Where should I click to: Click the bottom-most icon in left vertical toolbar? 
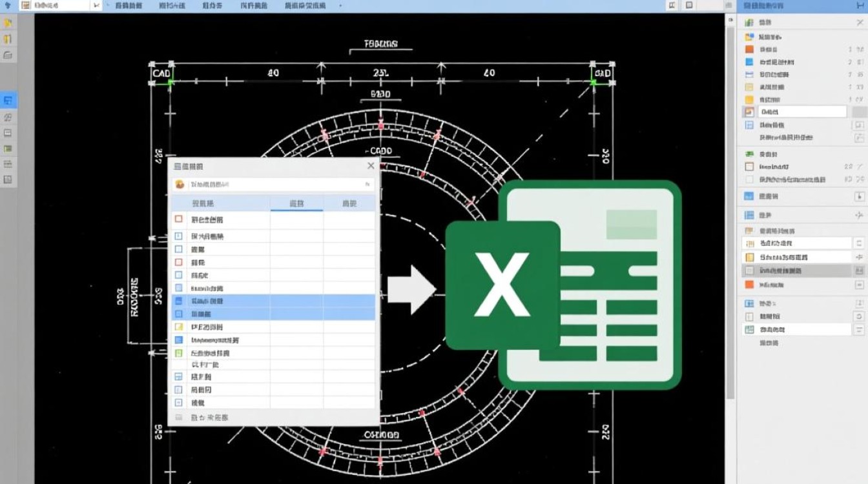[8, 179]
